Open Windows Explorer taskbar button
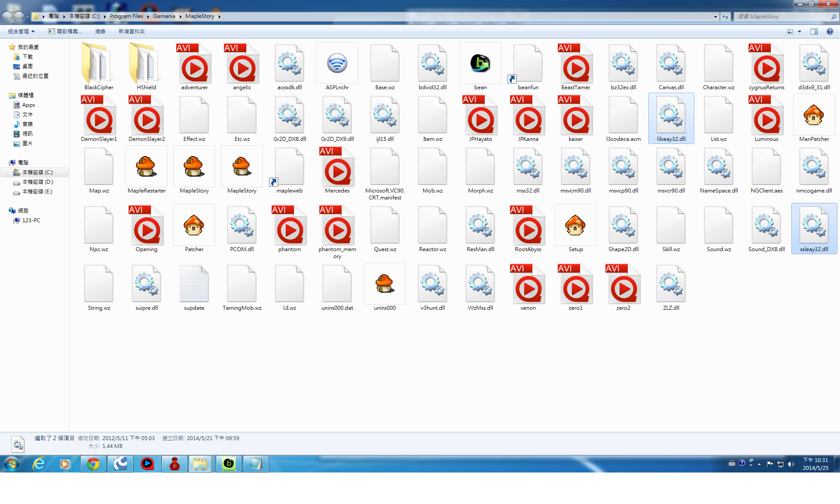Viewport: 840px width, 504px height. click(200, 464)
